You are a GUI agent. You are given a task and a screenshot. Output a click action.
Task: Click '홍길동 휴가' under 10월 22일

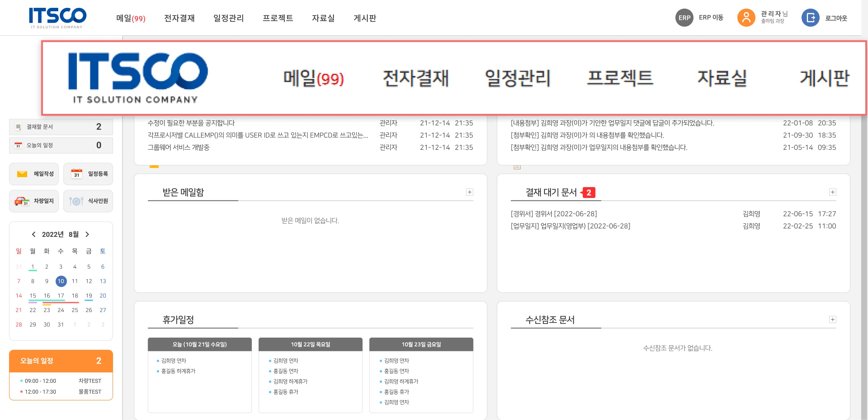pyautogui.click(x=286, y=392)
